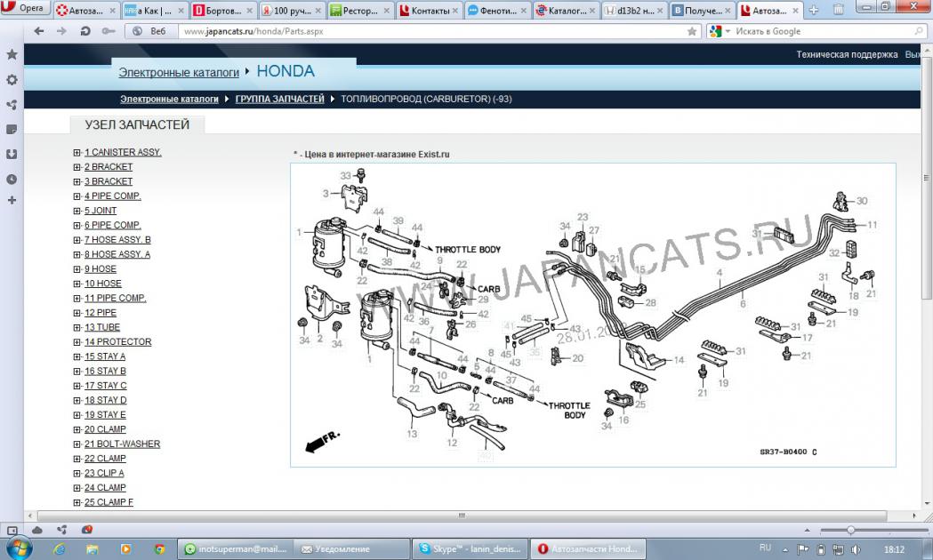Screen dimensions: 933x560
Task: Expand the 21 BOLT-WASHER tree node
Action: (77, 444)
